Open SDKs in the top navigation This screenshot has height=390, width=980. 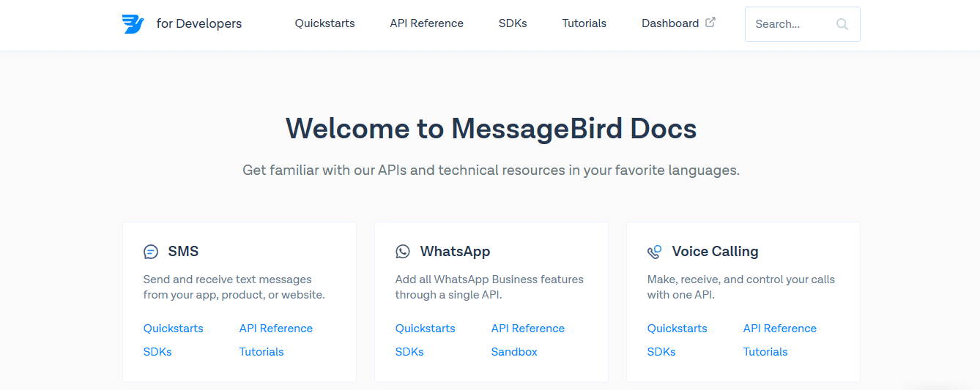513,23
